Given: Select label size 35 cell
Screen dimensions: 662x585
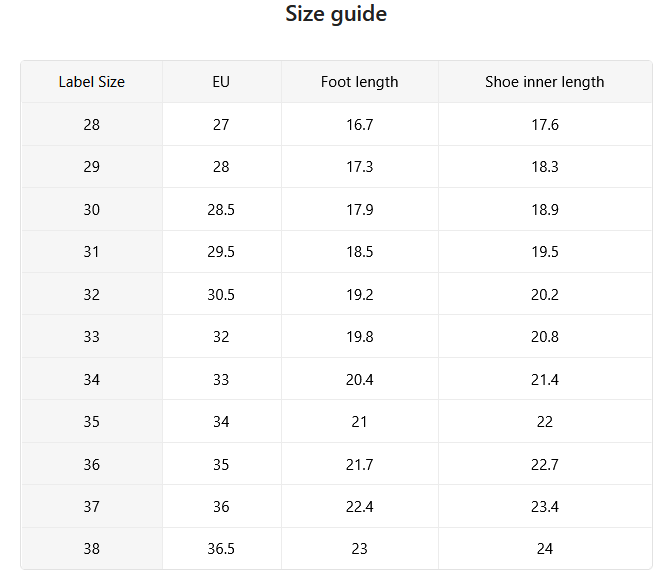Looking at the screenshot, I should tap(92, 421).
